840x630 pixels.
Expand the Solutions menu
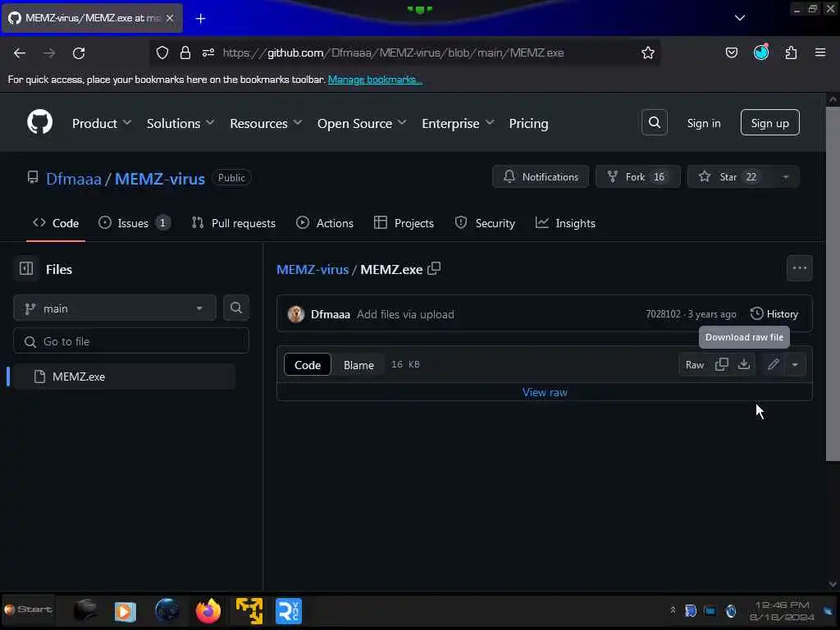click(x=180, y=123)
